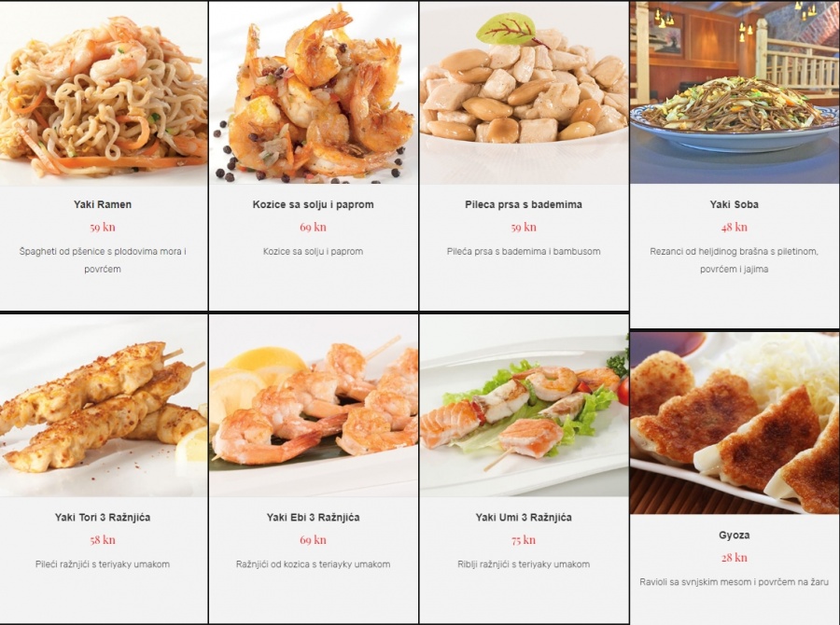This screenshot has height=625, width=840.
Task: Click the Yaki Umi 3 Ražnjića heading
Action: [x=524, y=518]
